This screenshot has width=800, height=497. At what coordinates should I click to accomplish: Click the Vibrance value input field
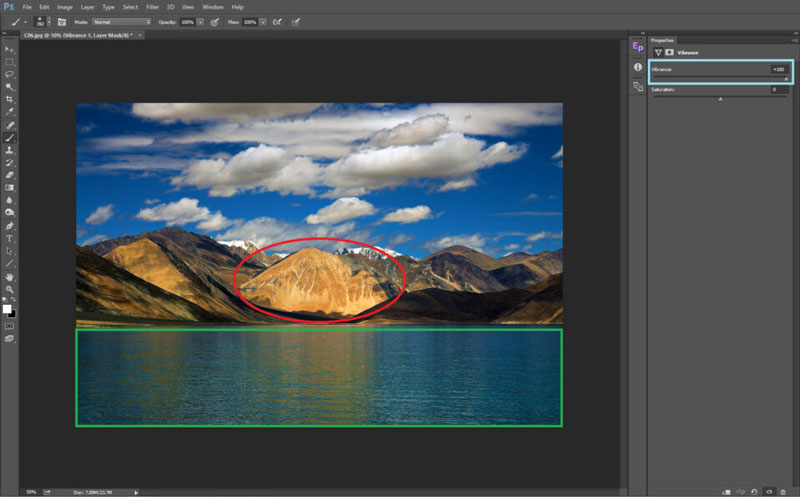tap(777, 69)
